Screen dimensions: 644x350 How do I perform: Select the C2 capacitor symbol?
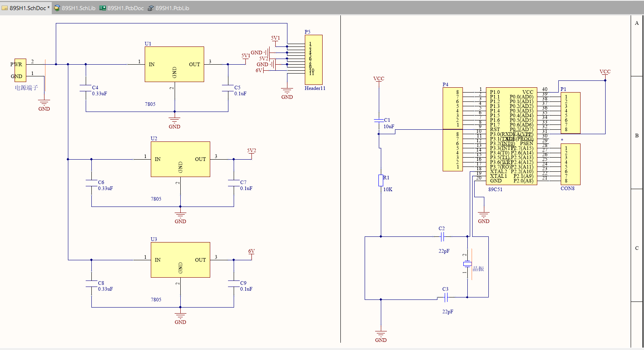pos(442,236)
